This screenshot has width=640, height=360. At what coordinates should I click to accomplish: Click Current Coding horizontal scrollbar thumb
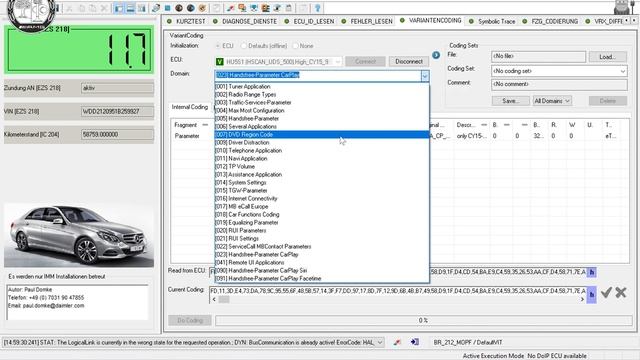coord(224,299)
